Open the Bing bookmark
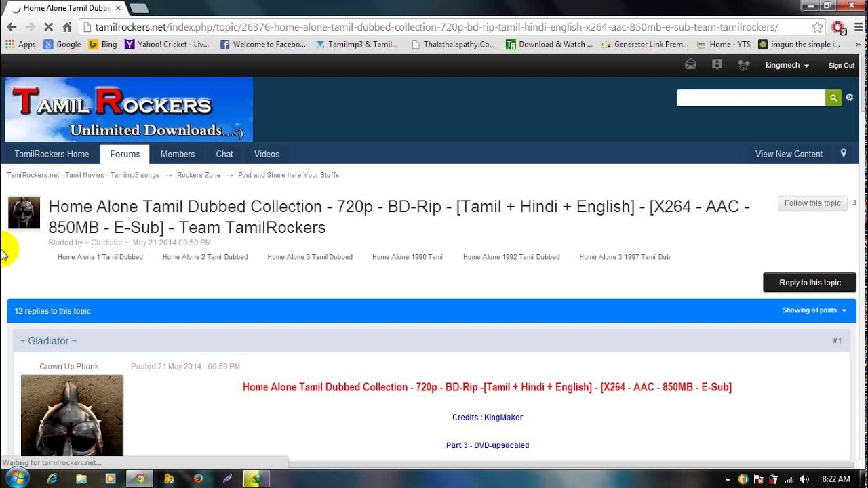Viewport: 868px width, 488px height. [x=102, y=45]
